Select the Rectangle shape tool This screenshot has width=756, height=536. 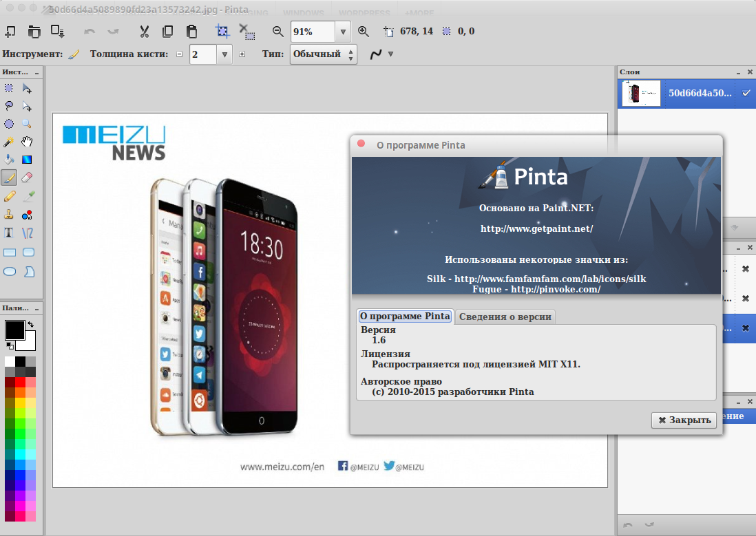coord(10,252)
